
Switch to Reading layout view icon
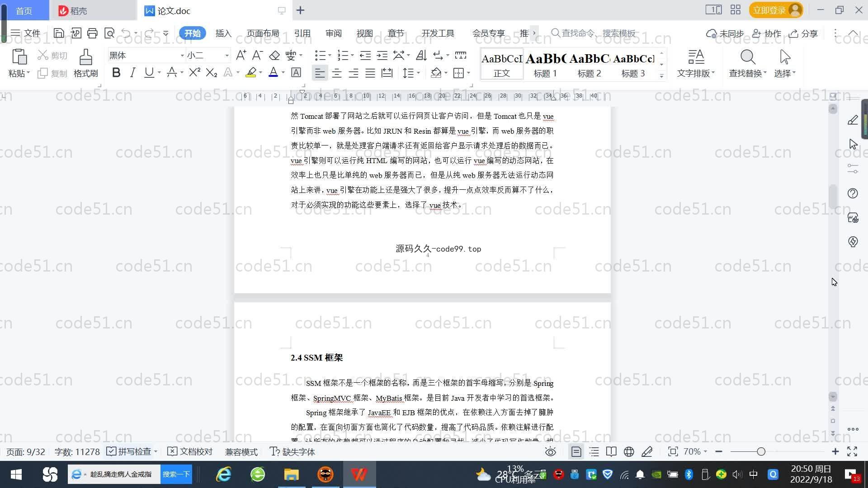pos(611,452)
